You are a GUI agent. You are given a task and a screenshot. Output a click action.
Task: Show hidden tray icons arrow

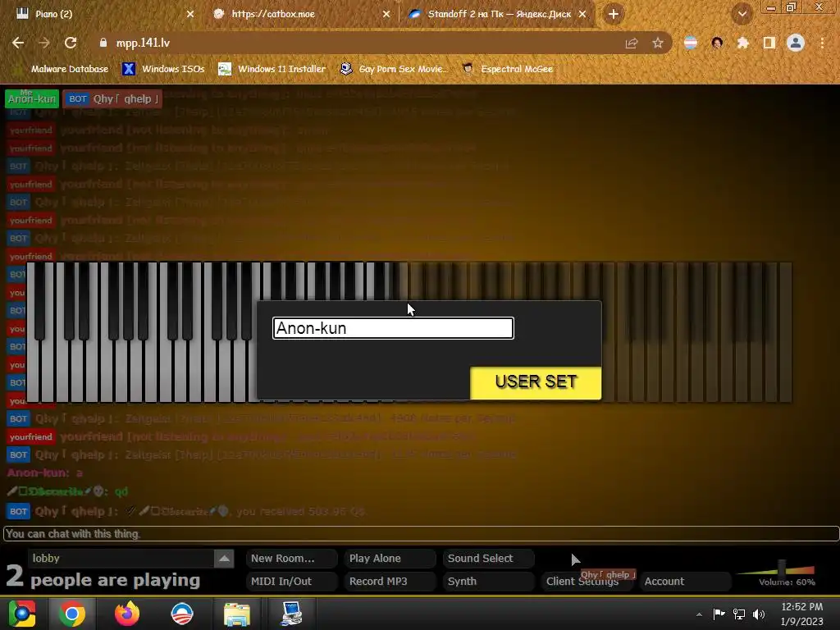pyautogui.click(x=699, y=614)
